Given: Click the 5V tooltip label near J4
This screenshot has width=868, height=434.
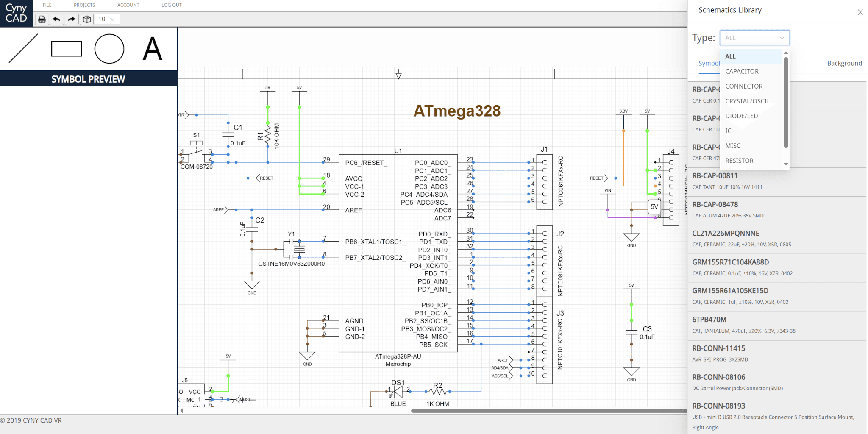Looking at the screenshot, I should pos(654,207).
